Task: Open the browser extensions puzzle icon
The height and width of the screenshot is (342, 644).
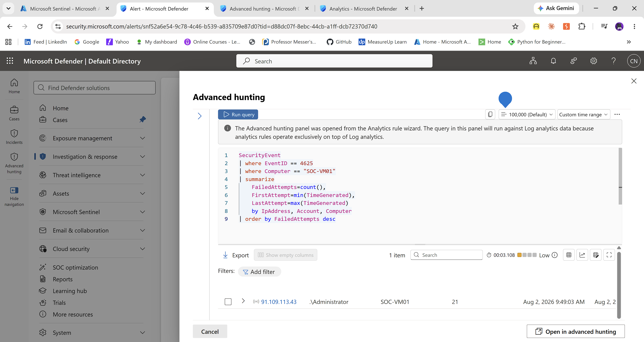Action: point(582,26)
